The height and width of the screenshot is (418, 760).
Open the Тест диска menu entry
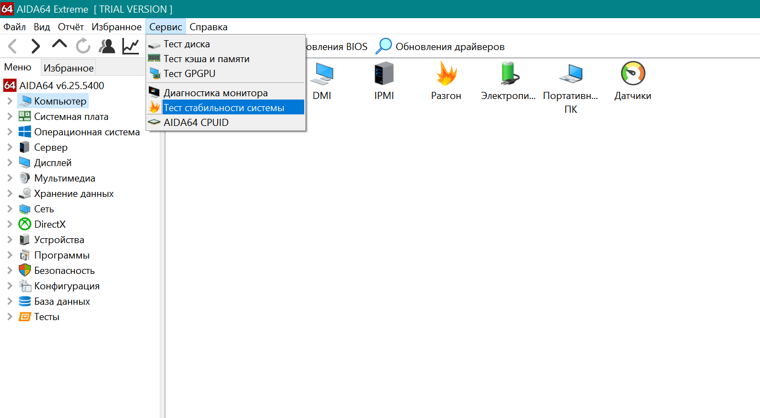tap(226, 44)
